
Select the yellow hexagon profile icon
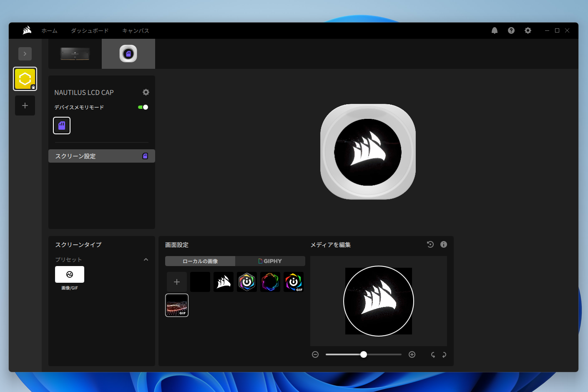click(x=25, y=79)
